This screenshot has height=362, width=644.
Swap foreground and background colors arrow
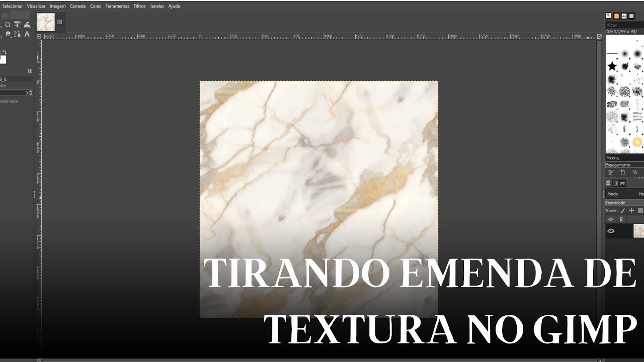click(5, 52)
